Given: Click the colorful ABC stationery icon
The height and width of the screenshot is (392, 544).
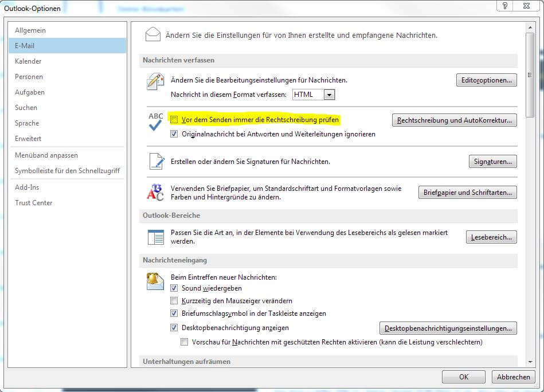Looking at the screenshot, I should pos(155,192).
